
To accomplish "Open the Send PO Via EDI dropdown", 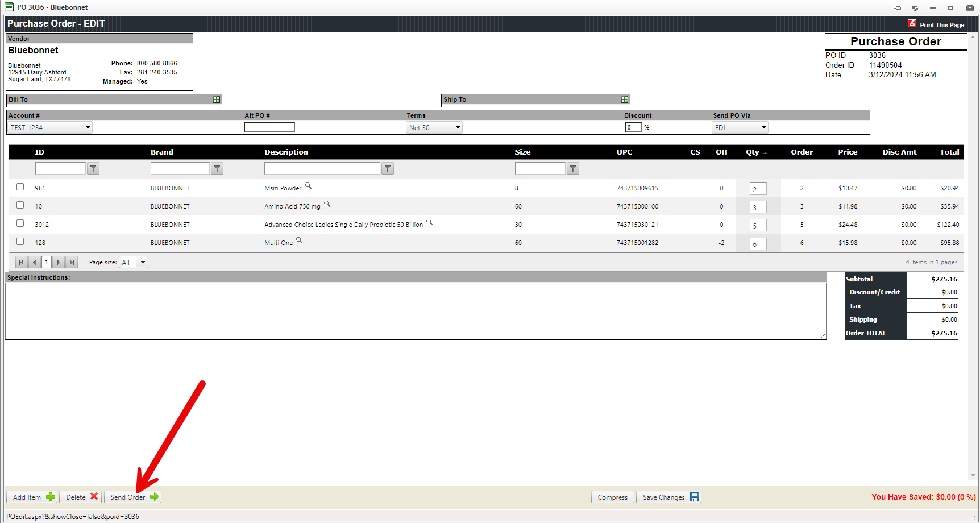I will (740, 127).
